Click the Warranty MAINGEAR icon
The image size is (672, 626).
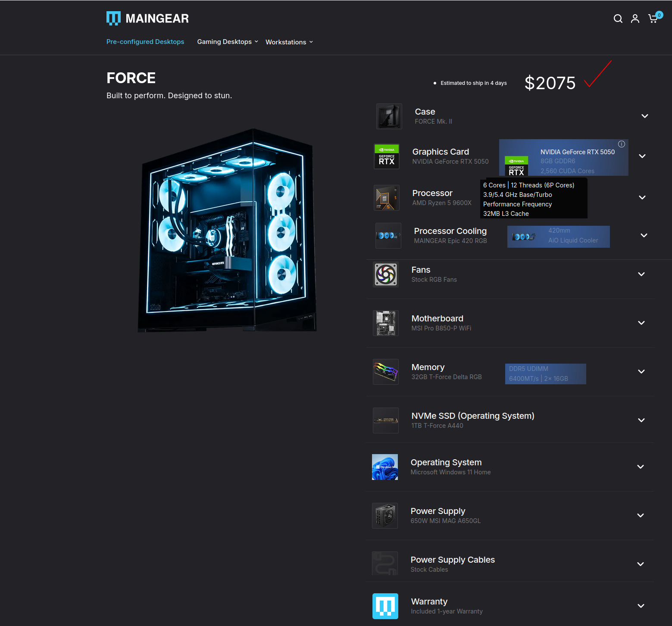[x=385, y=606]
